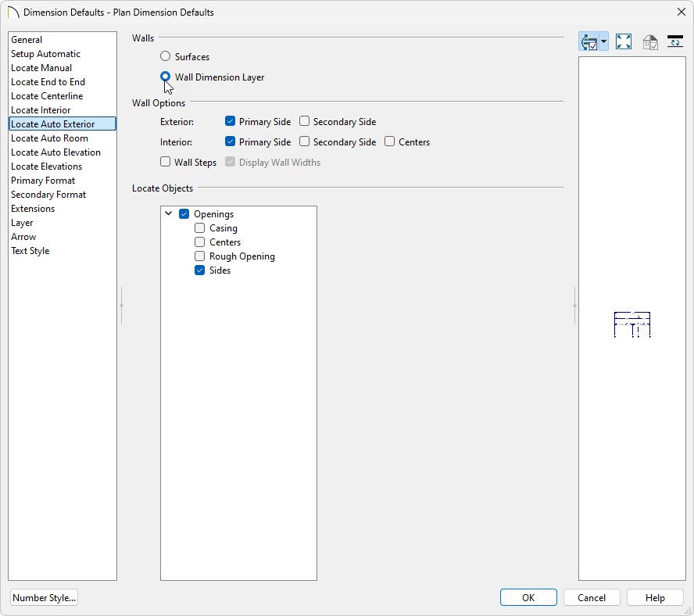Open the Locate Interior panel
Screen dimensions: 694x616
coord(63,110)
